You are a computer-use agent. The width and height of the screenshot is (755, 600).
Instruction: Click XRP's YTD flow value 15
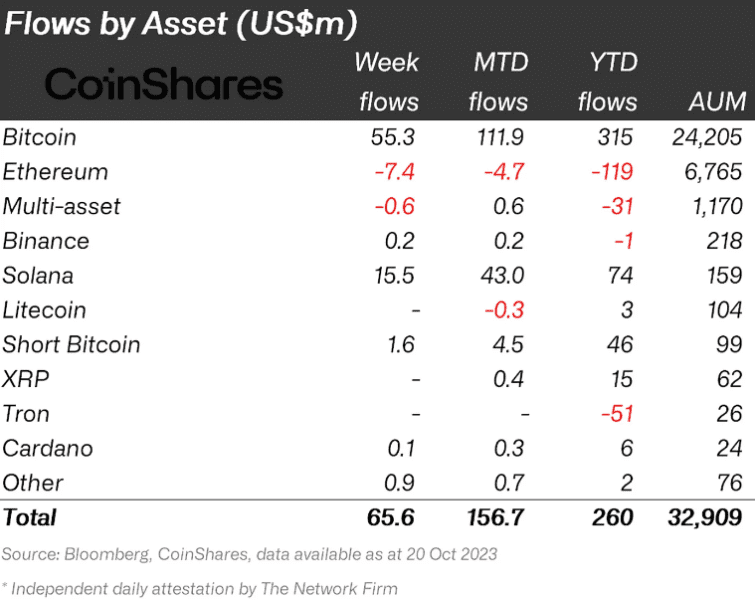[622, 379]
